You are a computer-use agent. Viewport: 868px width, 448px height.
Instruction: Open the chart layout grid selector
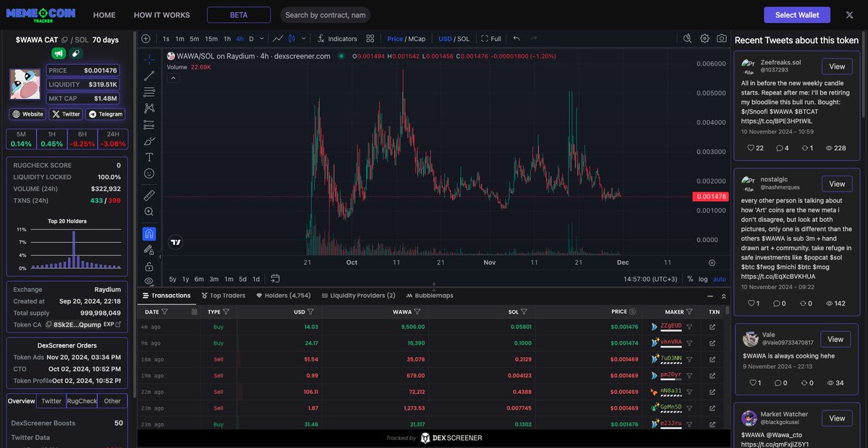point(370,38)
